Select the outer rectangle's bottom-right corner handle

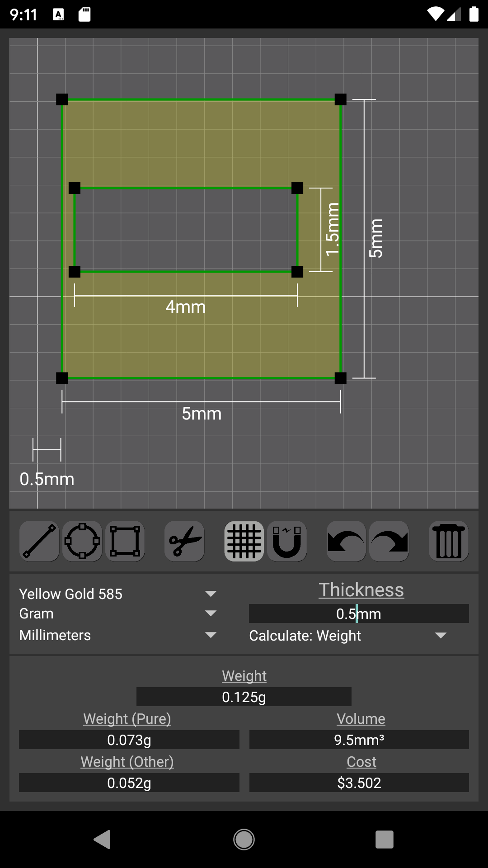pos(341,378)
